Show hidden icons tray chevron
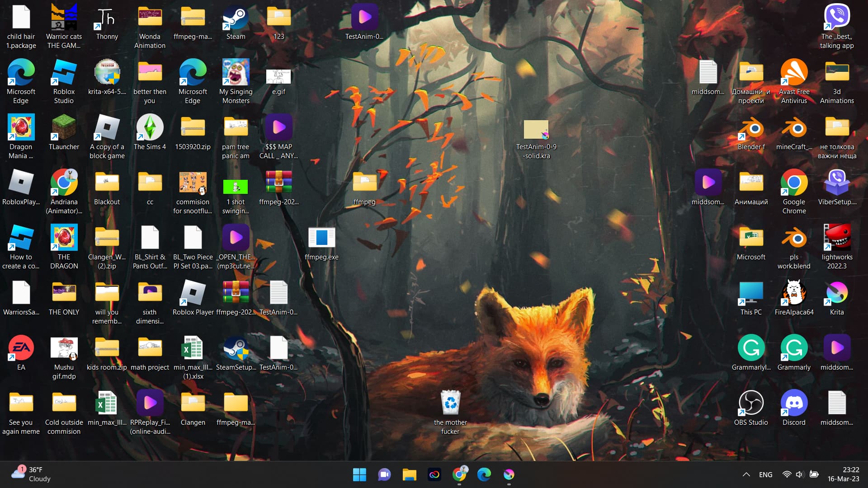The height and width of the screenshot is (488, 868). [746, 474]
